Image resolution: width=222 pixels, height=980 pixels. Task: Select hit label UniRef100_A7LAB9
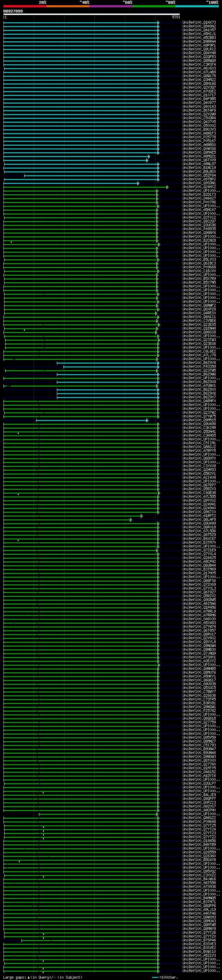[199, 72]
